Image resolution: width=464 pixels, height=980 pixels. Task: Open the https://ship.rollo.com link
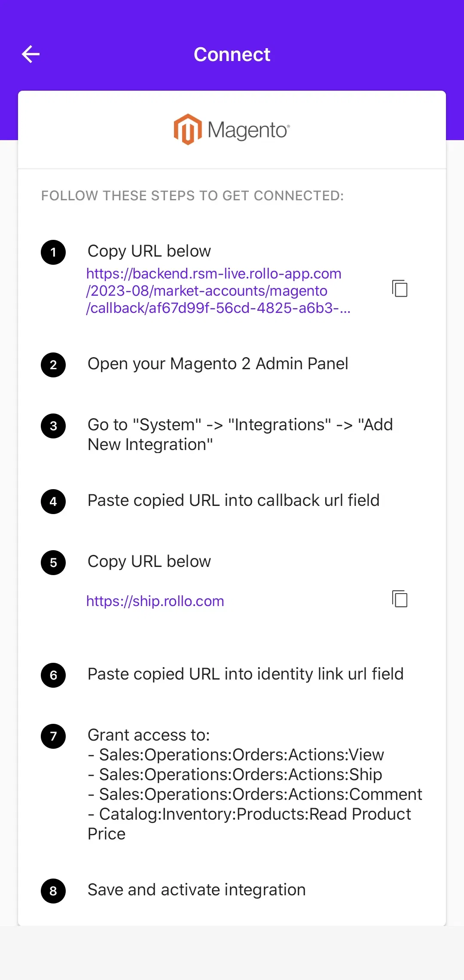[x=155, y=601]
